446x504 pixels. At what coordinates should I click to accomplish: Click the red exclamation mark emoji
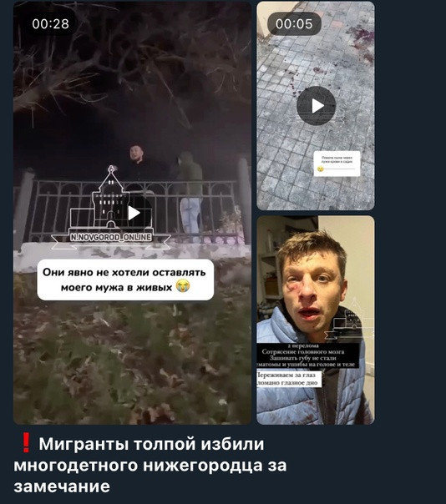point(26,443)
